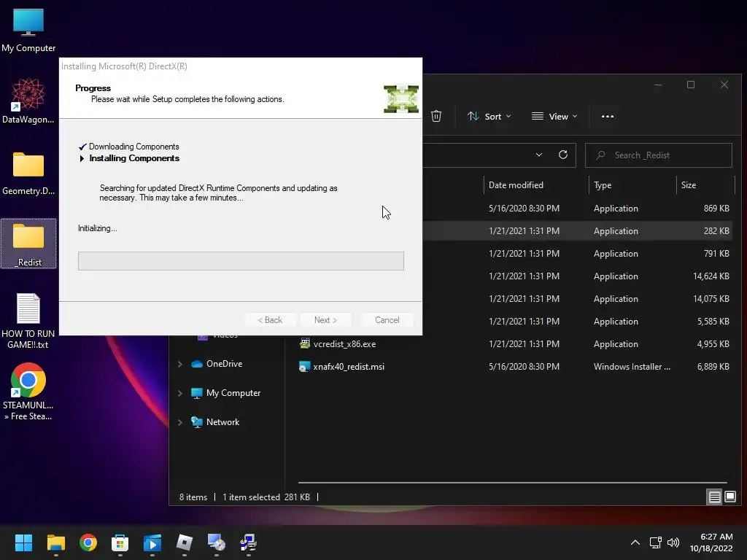Open Roblox icon on taskbar

[185, 542]
